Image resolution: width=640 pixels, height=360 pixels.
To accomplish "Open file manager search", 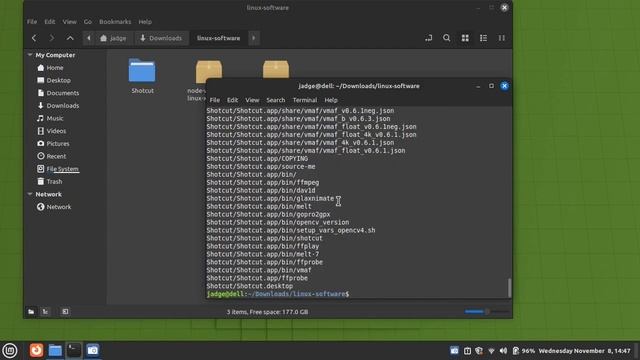I will [x=447, y=38].
